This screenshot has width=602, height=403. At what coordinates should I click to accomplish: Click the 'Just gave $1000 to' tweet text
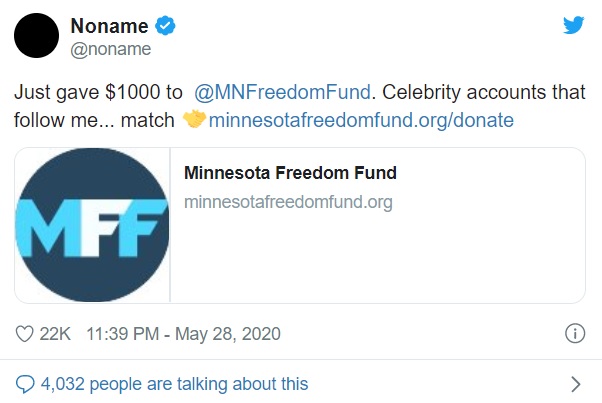(97, 93)
